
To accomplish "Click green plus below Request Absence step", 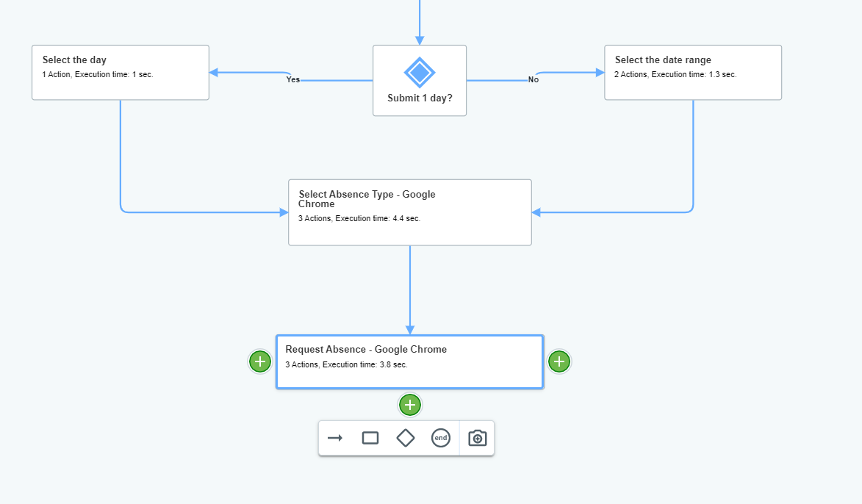I will (x=410, y=405).
